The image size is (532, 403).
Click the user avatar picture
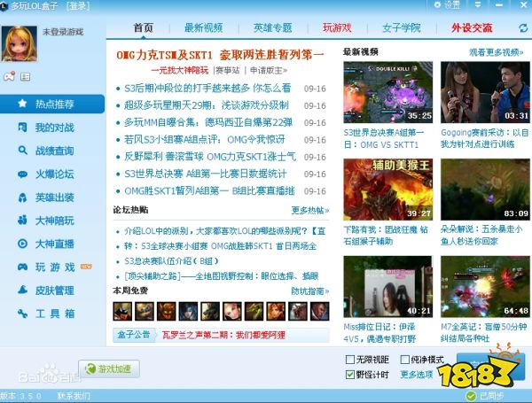tap(20, 43)
